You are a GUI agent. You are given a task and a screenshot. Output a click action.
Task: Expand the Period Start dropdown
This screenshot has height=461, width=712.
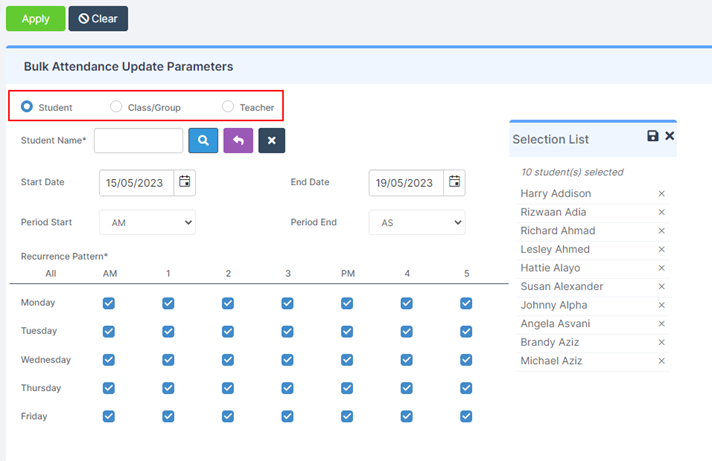pos(147,222)
